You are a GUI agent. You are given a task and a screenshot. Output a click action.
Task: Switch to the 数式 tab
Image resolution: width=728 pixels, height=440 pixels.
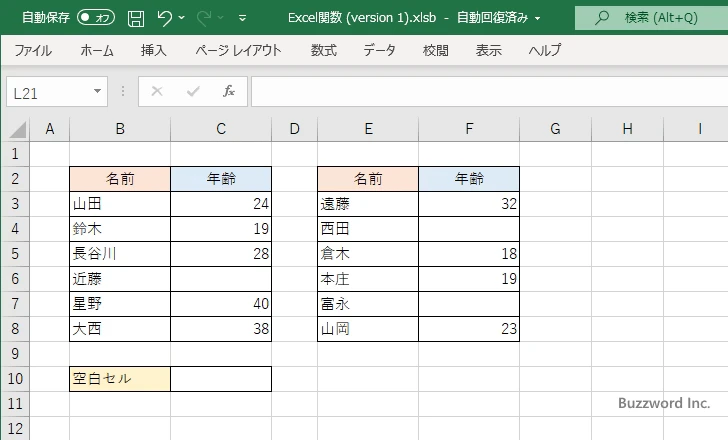click(x=324, y=50)
